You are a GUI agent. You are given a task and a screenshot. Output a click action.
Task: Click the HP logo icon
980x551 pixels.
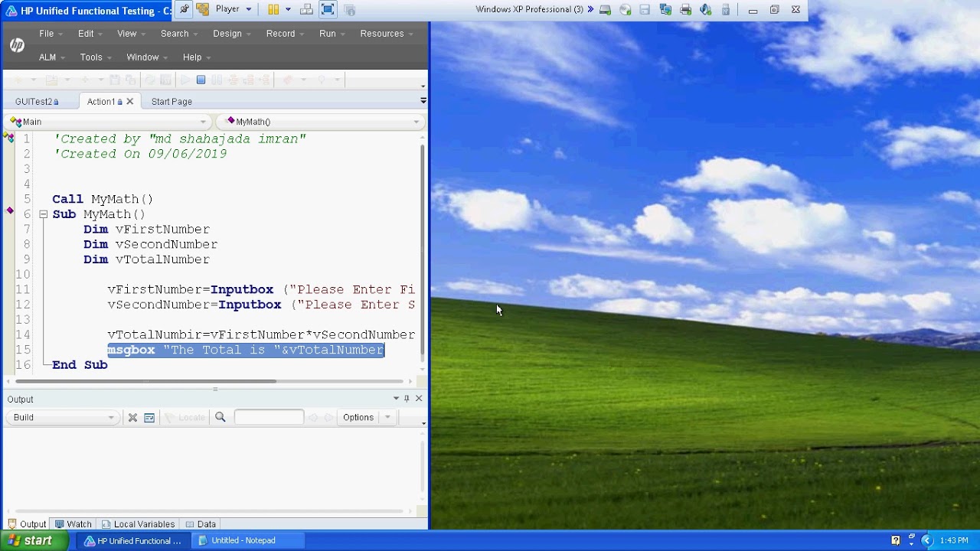[17, 45]
